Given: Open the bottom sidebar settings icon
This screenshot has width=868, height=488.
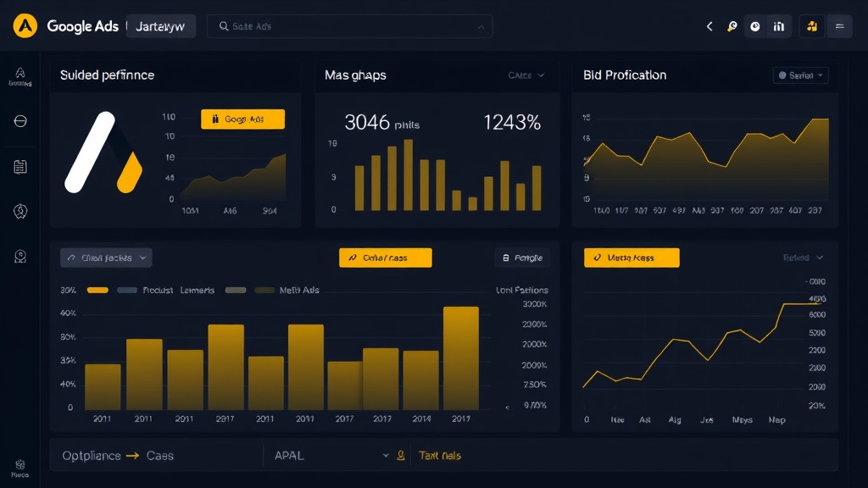Looking at the screenshot, I should pos(20,468).
